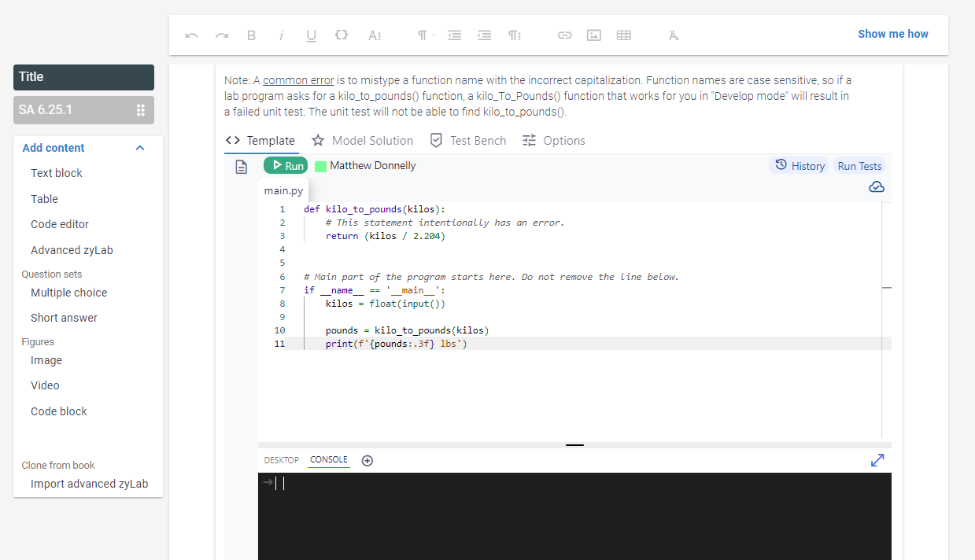The image size is (975, 560).
Task: Open the font size options dropdown
Action: click(x=375, y=35)
